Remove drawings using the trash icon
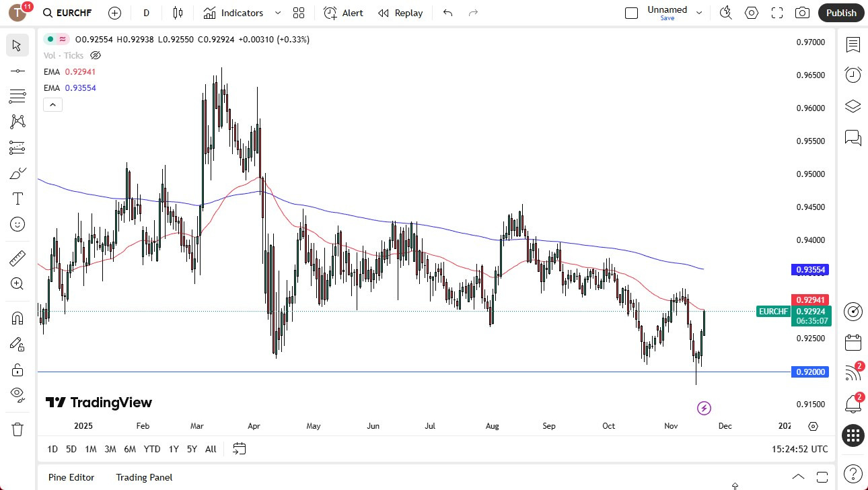This screenshot has height=490, width=868. pyautogui.click(x=17, y=429)
